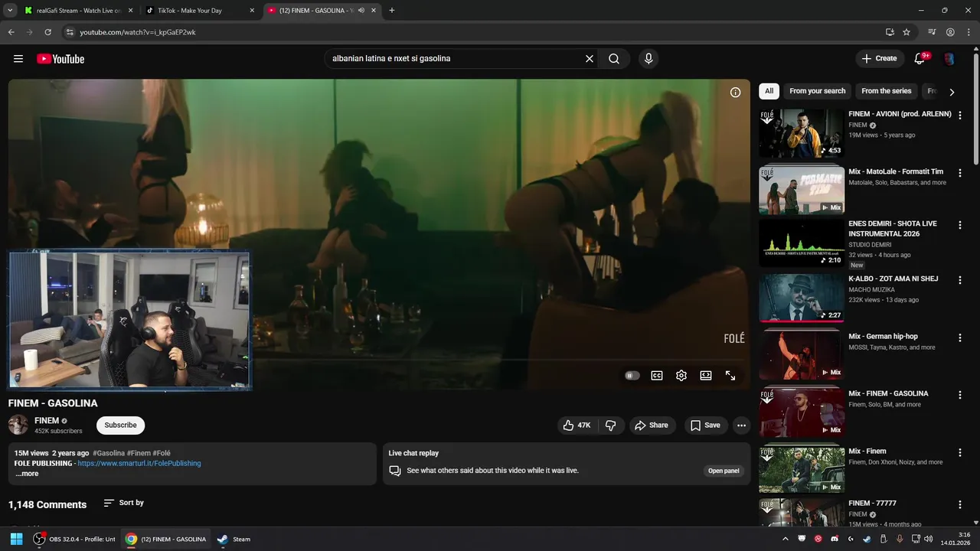Dislike the FINEM - GASOLINA video

tap(610, 425)
